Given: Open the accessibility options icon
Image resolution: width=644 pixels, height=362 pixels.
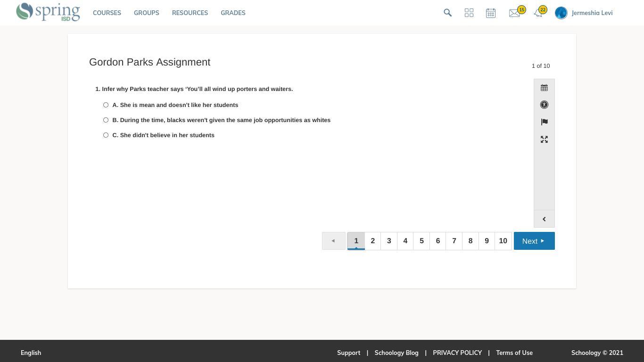Looking at the screenshot, I should tap(544, 105).
